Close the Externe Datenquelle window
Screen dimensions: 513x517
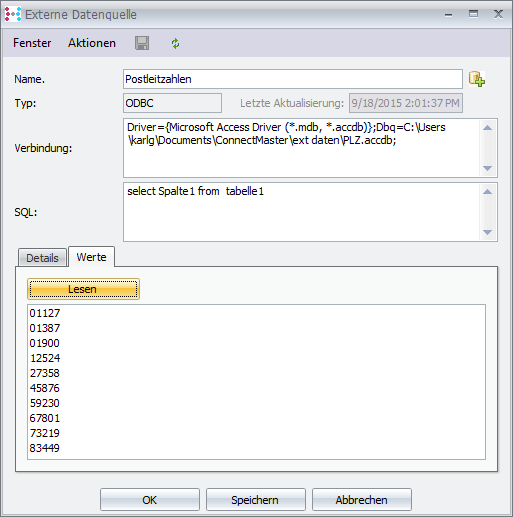[x=498, y=14]
